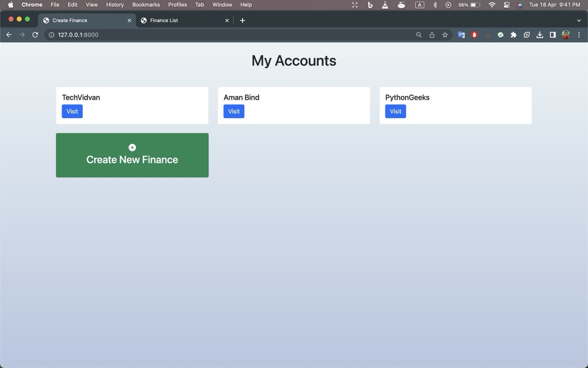588x368 pixels.
Task: Click the Downloads icon in the toolbar
Action: click(x=540, y=34)
